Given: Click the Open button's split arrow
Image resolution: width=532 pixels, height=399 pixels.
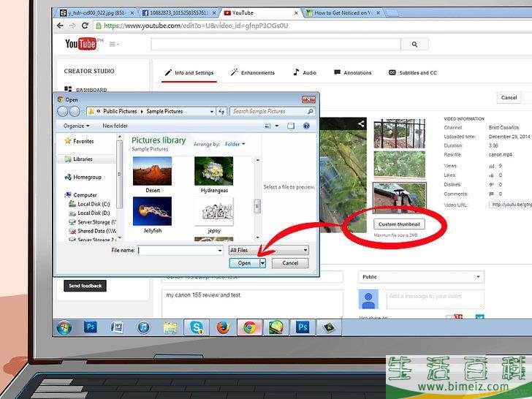Looking at the screenshot, I should coord(262,263).
